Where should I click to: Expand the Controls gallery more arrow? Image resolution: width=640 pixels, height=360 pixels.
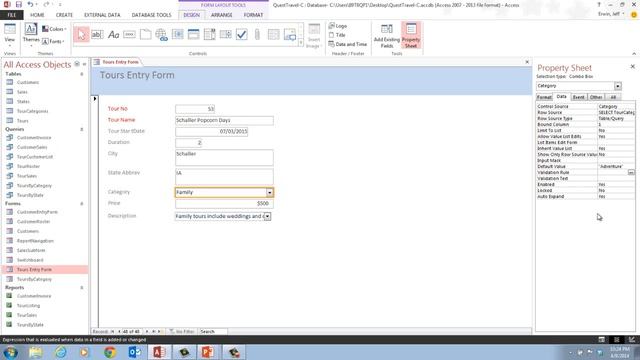coord(301,43)
